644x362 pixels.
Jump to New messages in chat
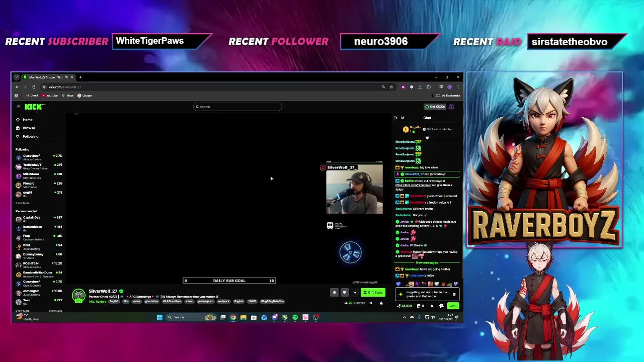(x=427, y=262)
